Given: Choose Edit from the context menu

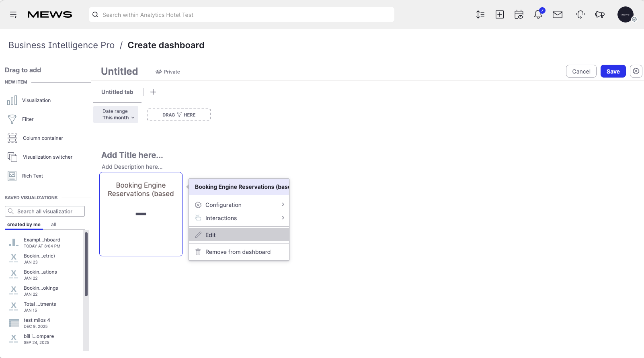Looking at the screenshot, I should tap(239, 235).
